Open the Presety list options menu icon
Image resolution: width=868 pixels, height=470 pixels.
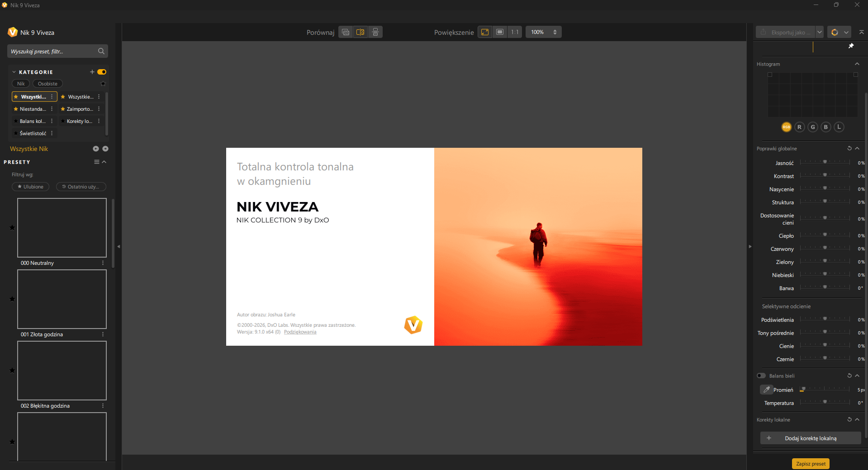(96, 162)
